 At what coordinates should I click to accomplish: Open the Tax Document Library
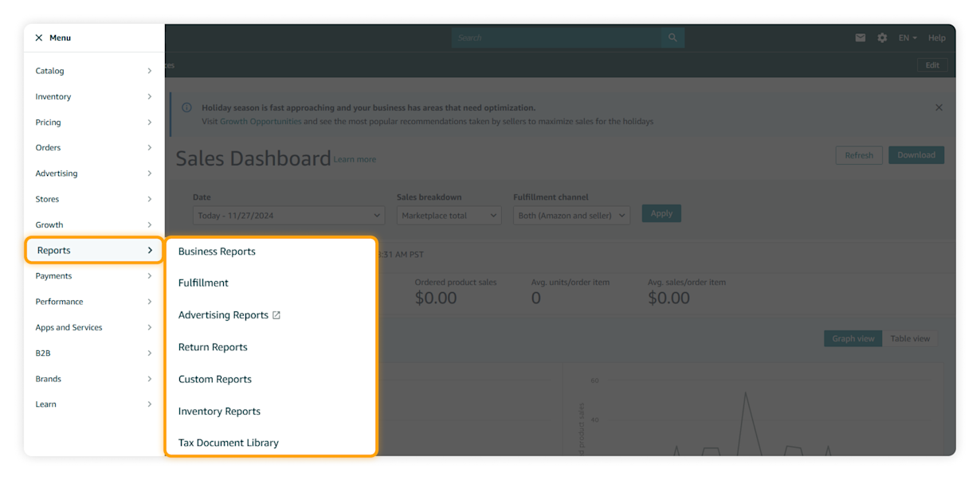228,443
